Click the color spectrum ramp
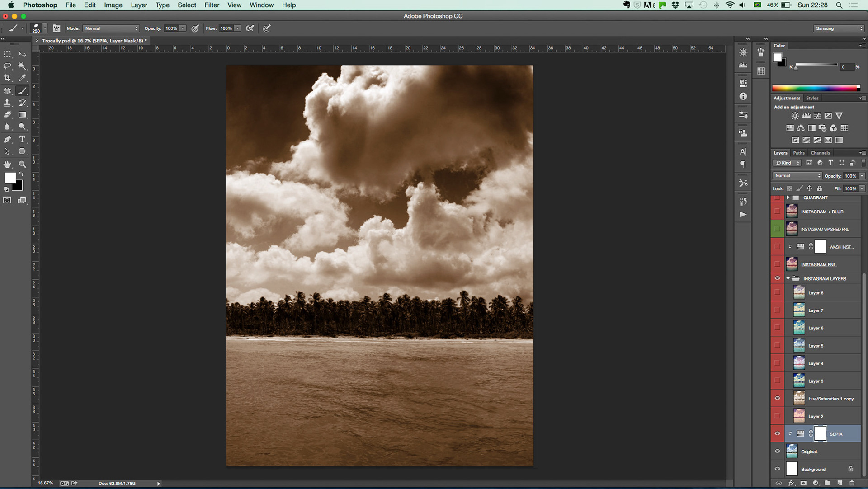Screen dimensions: 868x489 coord(815,88)
